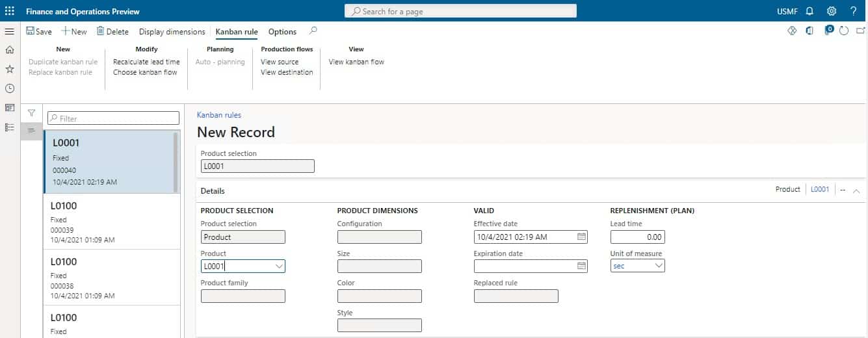Create a New kanban rule
This screenshot has height=338, width=868.
[74, 31]
